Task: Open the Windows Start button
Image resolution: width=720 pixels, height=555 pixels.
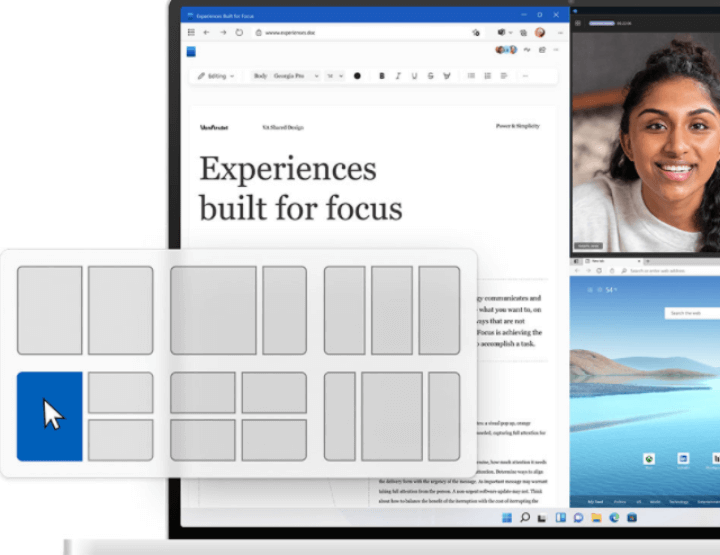Action: (x=507, y=518)
